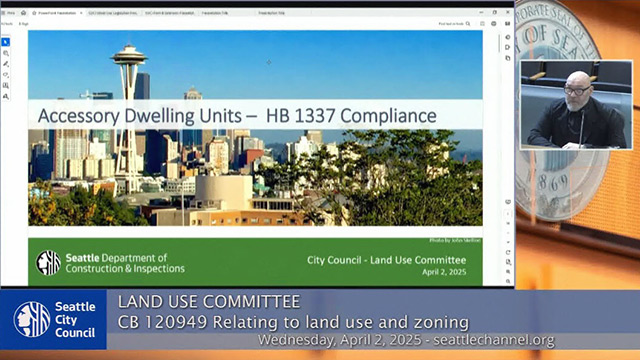The width and height of the screenshot is (640, 360).
Task: Click the April 2, 2025 date on slide
Action: pyautogui.click(x=444, y=272)
